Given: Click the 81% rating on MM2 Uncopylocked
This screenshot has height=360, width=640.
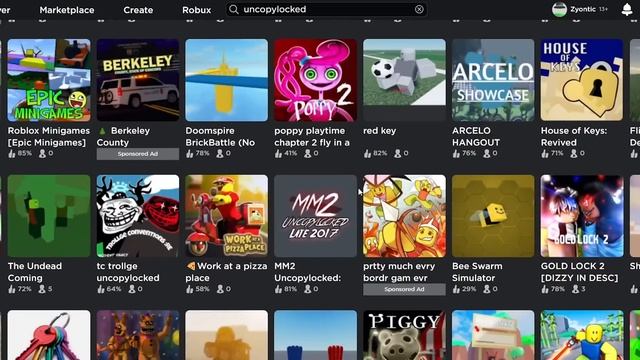Looking at the screenshot, I should click(x=291, y=289).
